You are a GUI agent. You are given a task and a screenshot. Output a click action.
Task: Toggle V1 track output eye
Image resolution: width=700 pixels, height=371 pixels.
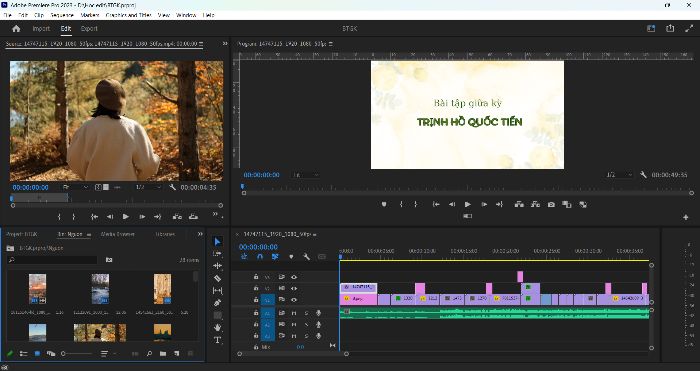[x=294, y=300]
